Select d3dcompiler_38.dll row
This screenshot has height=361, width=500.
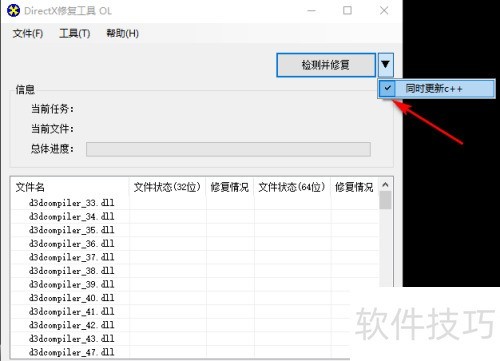(x=195, y=271)
